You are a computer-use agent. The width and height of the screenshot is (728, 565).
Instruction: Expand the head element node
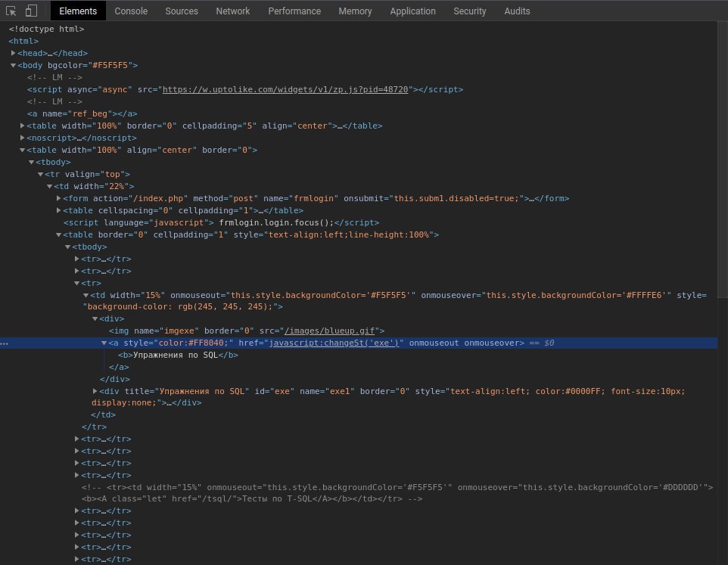14,53
